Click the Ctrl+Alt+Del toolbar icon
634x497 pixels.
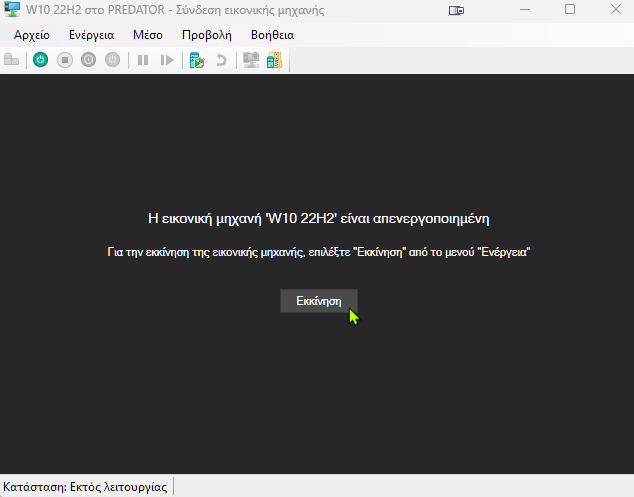click(x=11, y=60)
